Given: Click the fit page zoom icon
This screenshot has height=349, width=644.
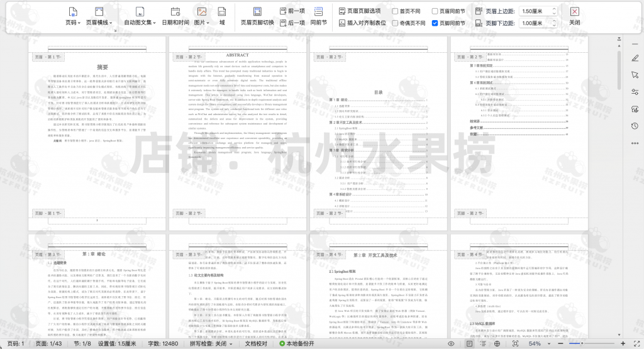Looking at the screenshot, I should tap(515, 344).
